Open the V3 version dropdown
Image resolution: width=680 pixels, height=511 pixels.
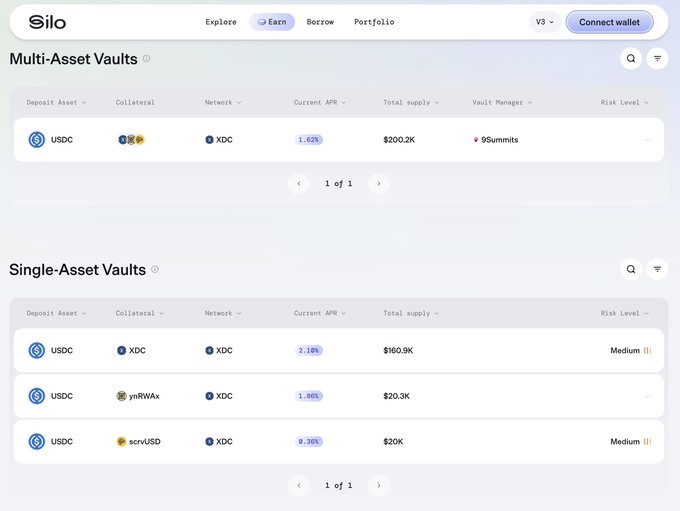[x=545, y=22]
